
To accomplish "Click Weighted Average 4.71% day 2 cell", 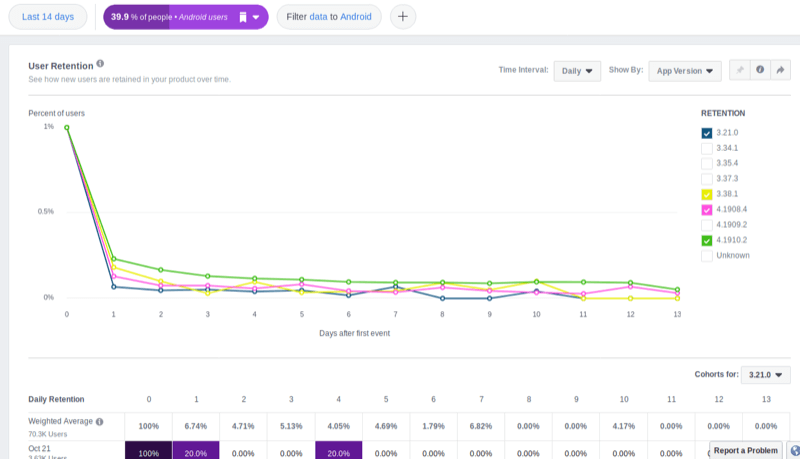I will click(243, 426).
